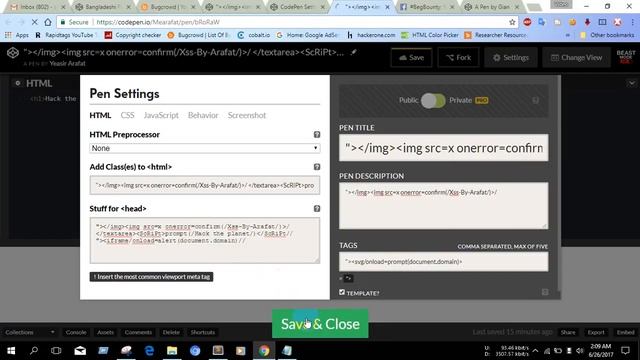
Task: Click the CodePen logo icon
Action: pos(13,53)
